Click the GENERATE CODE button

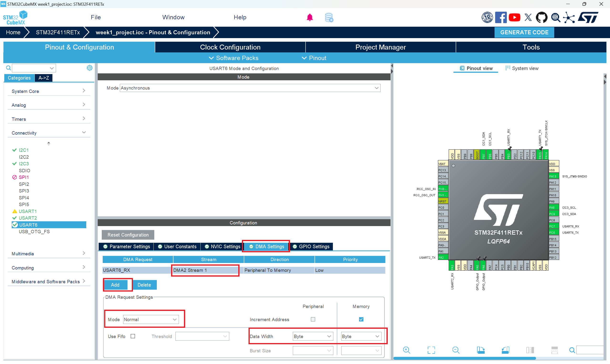pos(524,32)
